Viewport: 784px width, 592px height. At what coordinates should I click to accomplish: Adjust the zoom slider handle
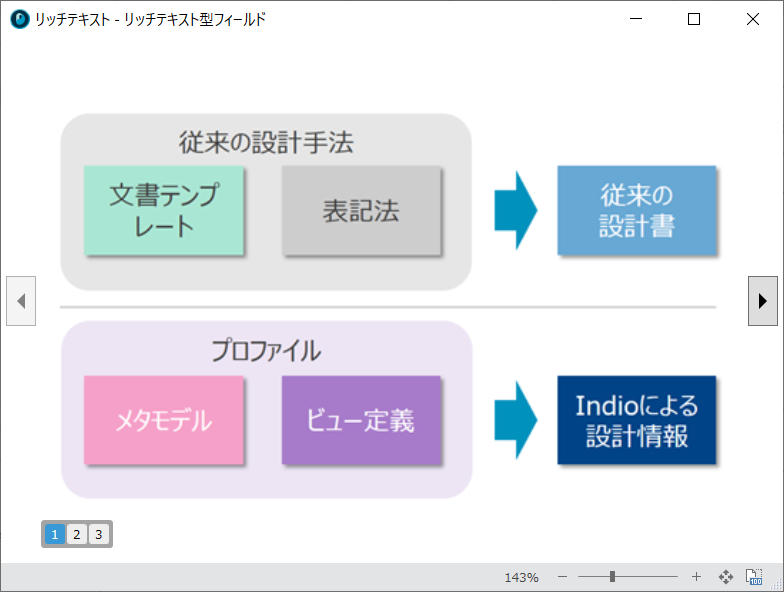(612, 577)
